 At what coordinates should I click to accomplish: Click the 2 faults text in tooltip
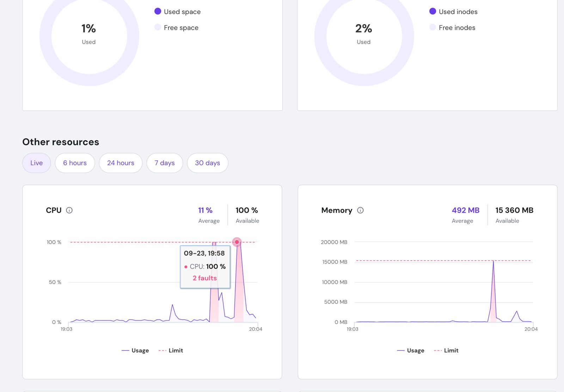pos(205,278)
